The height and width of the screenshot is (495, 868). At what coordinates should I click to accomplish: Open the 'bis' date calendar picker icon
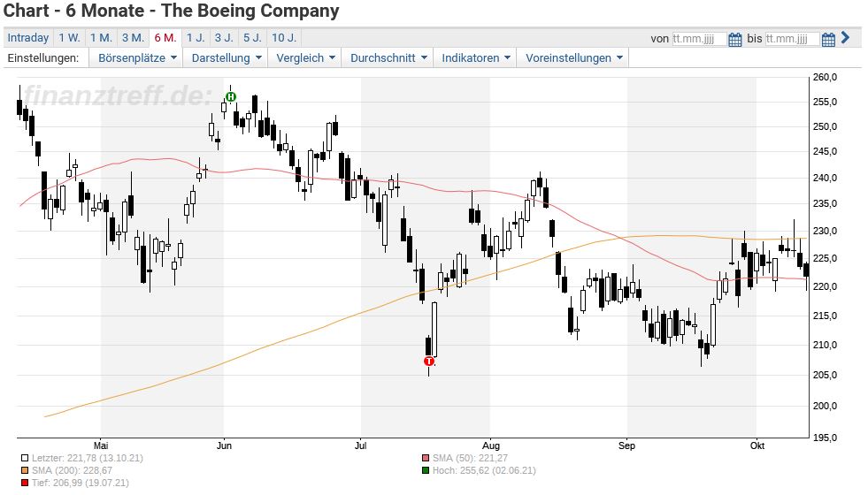(x=828, y=39)
